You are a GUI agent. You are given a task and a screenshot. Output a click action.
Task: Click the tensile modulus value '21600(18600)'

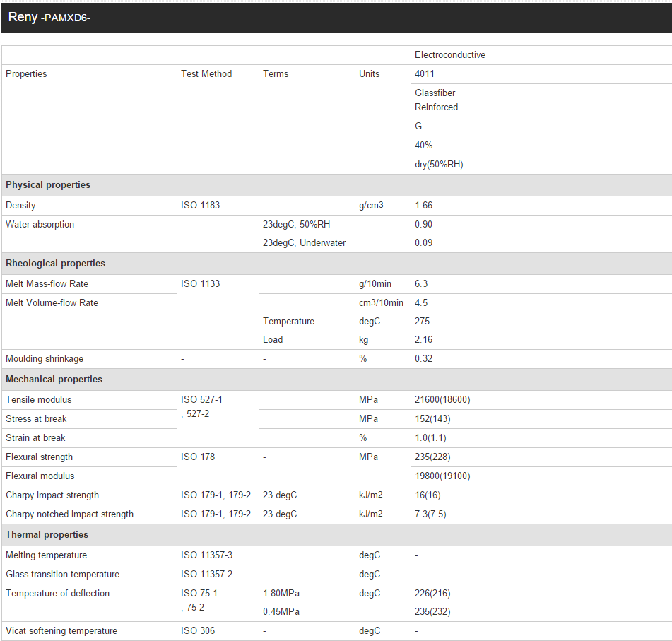tap(442, 399)
